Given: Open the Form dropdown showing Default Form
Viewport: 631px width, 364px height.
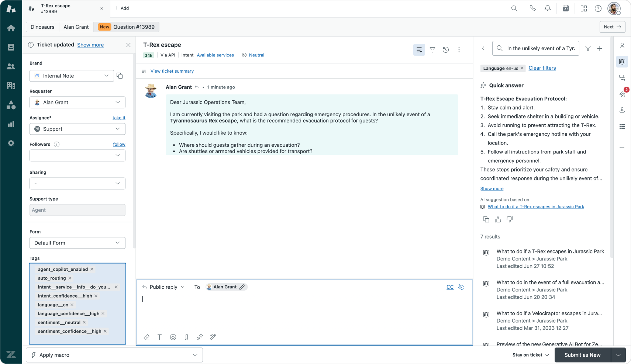Looking at the screenshot, I should pyautogui.click(x=77, y=243).
